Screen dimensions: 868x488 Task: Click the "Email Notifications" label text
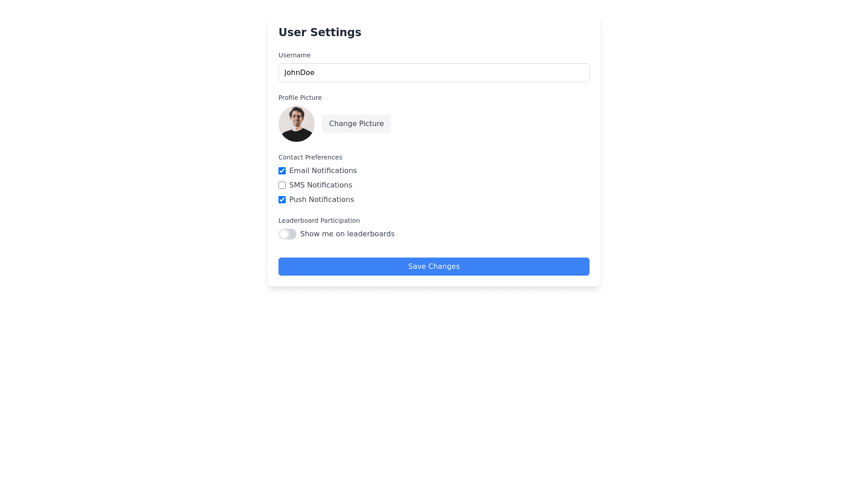[x=323, y=171]
